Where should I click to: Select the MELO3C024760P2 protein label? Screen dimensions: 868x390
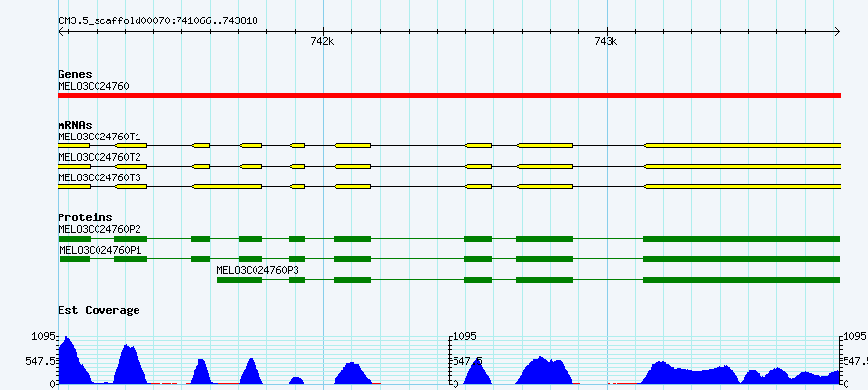click(99, 229)
